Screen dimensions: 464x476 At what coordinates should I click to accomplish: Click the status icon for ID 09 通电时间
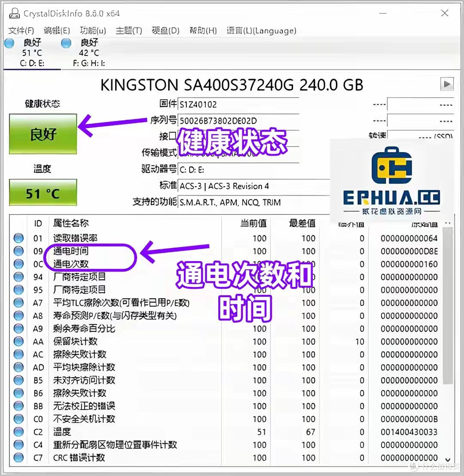[18, 251]
